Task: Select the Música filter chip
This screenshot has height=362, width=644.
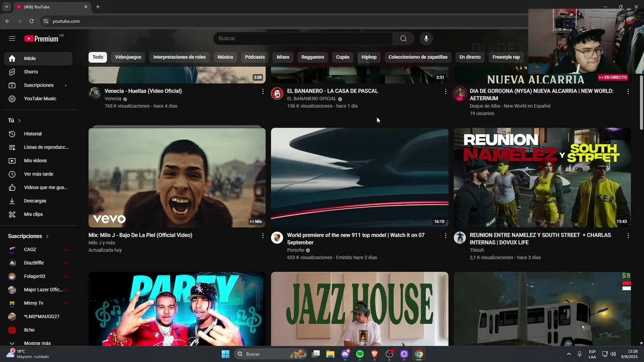Action: tap(225, 57)
